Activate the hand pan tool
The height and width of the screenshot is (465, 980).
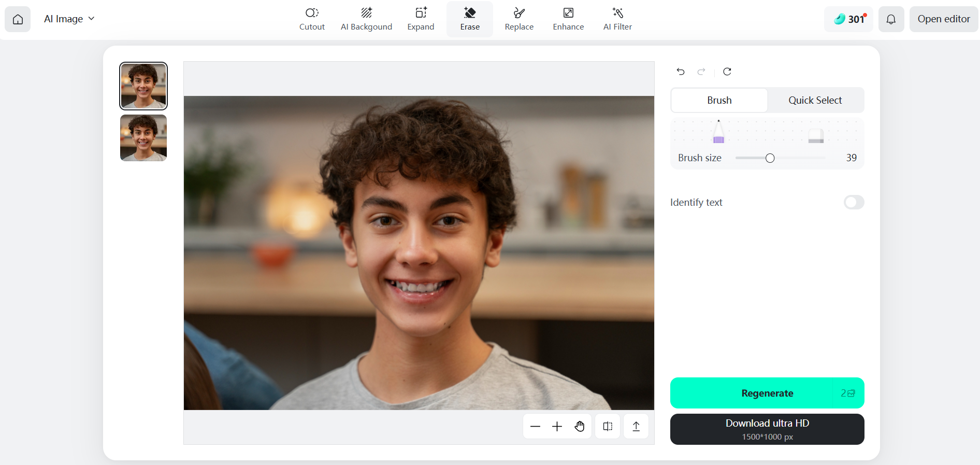pos(579,426)
